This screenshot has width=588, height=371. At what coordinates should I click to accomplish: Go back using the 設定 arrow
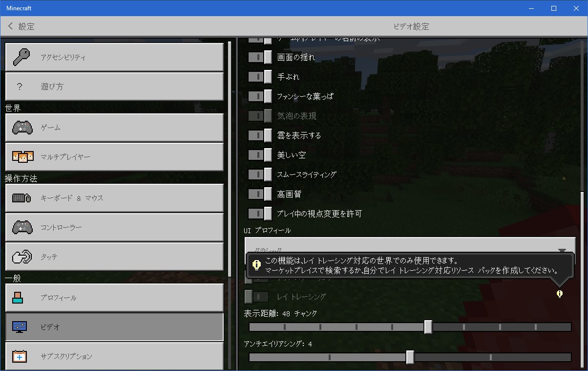(x=11, y=26)
